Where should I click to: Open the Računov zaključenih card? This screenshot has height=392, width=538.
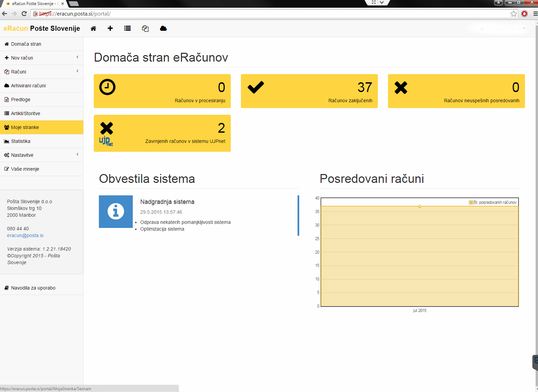click(x=309, y=91)
